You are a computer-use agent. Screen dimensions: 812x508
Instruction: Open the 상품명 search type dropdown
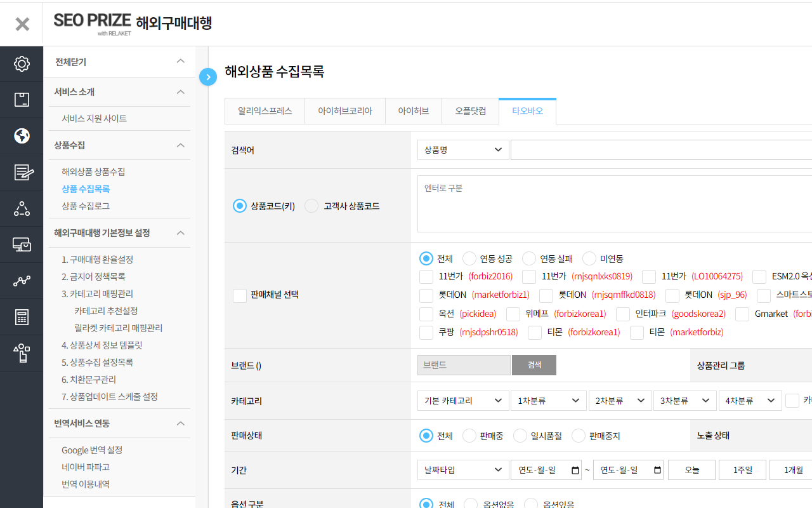[x=462, y=149]
